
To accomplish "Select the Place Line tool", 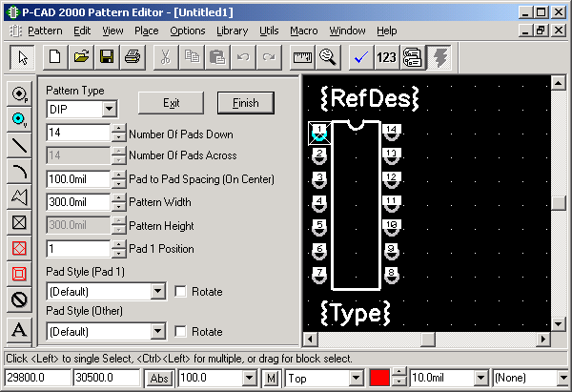I will pyautogui.click(x=19, y=145).
